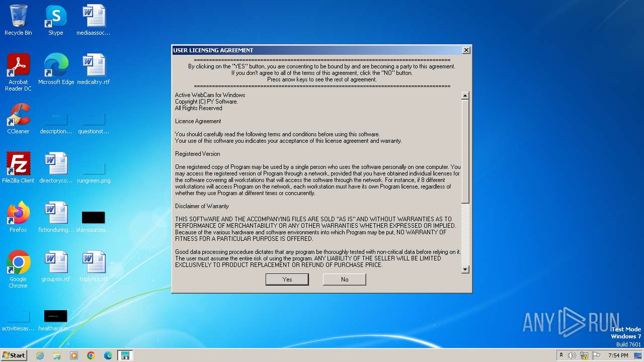Screen dimensions: 644x362
Task: Select the fictionduring document icon
Action: 56,217
